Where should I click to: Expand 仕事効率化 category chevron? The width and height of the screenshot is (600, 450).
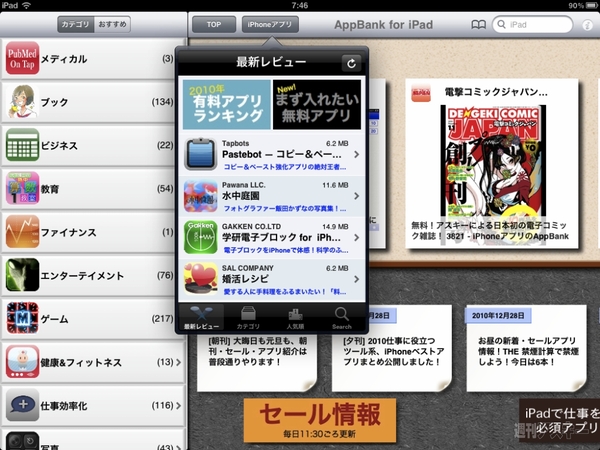tap(178, 405)
